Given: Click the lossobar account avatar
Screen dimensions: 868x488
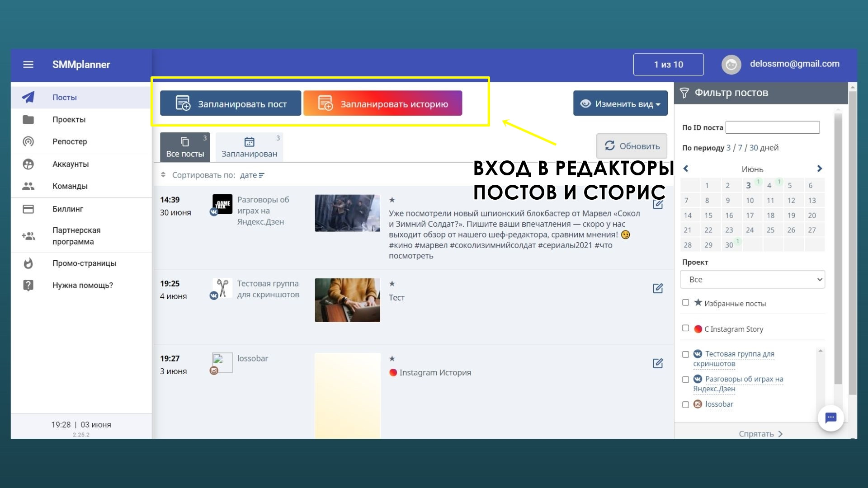Looking at the screenshot, I should click(222, 363).
